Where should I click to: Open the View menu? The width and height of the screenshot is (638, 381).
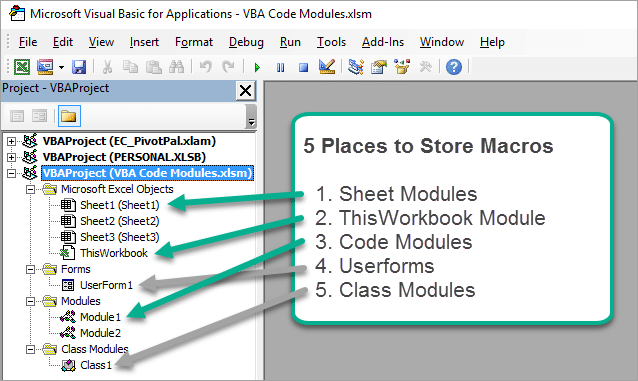(x=101, y=42)
